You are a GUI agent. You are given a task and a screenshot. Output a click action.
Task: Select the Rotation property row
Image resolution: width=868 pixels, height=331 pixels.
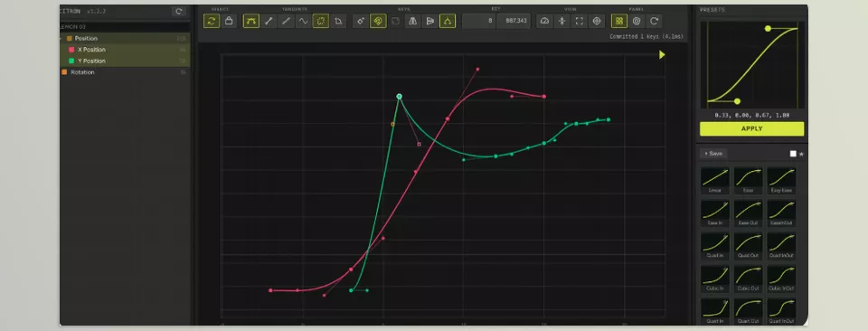(x=125, y=72)
